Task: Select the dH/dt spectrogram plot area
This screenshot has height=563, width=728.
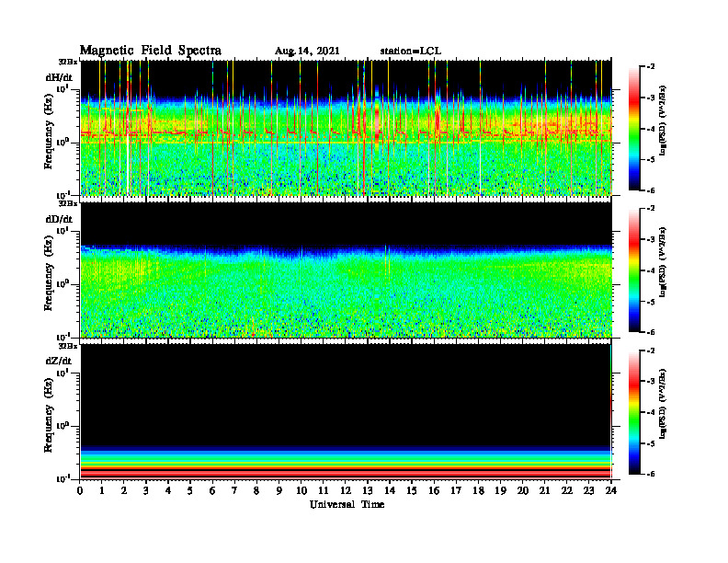Action: [346, 128]
